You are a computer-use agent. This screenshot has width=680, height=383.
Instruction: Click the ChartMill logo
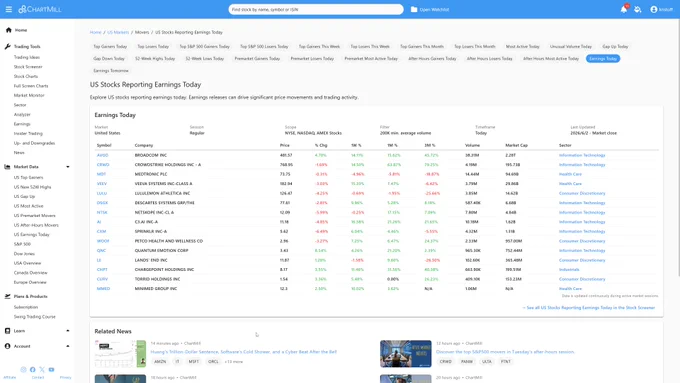pyautogui.click(x=40, y=9)
